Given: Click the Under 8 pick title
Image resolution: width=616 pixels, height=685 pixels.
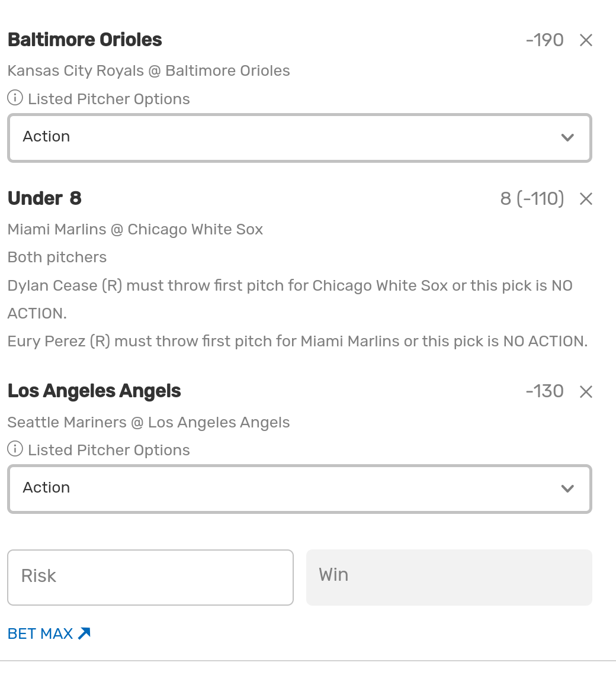Looking at the screenshot, I should click(x=44, y=198).
